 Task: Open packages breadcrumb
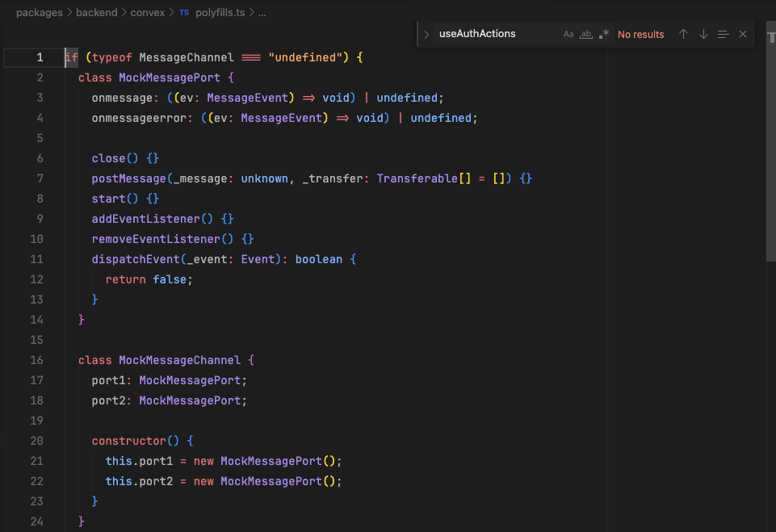click(39, 12)
